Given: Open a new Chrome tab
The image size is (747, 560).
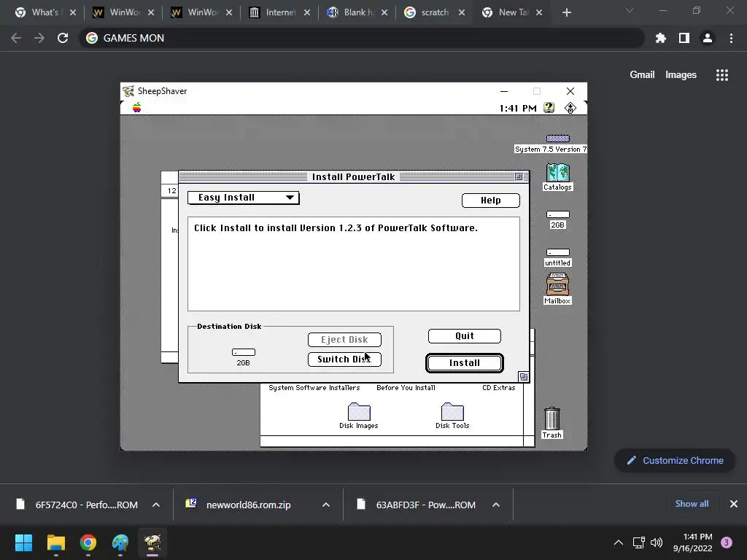Looking at the screenshot, I should [x=566, y=13].
